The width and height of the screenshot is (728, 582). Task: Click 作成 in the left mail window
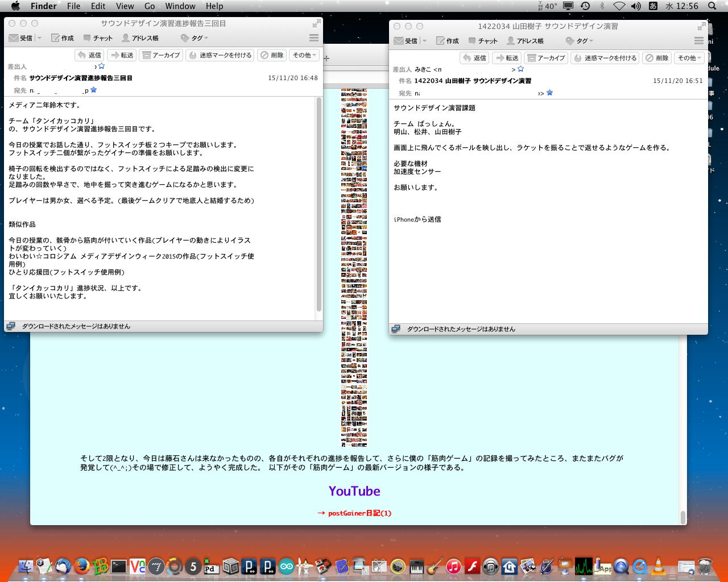(63, 38)
